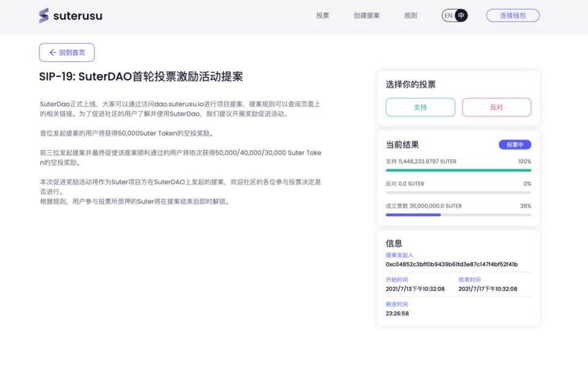Open the 投票 menu item
Screen dimensions: 588x375
[323, 15]
